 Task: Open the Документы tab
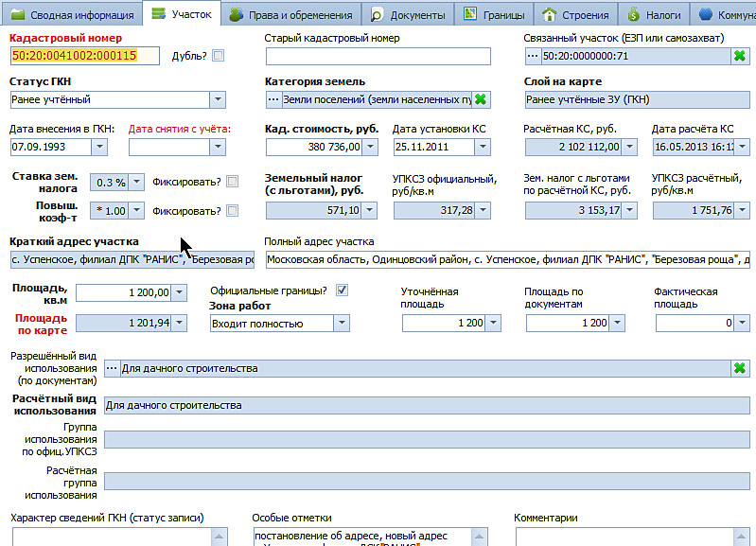408,14
